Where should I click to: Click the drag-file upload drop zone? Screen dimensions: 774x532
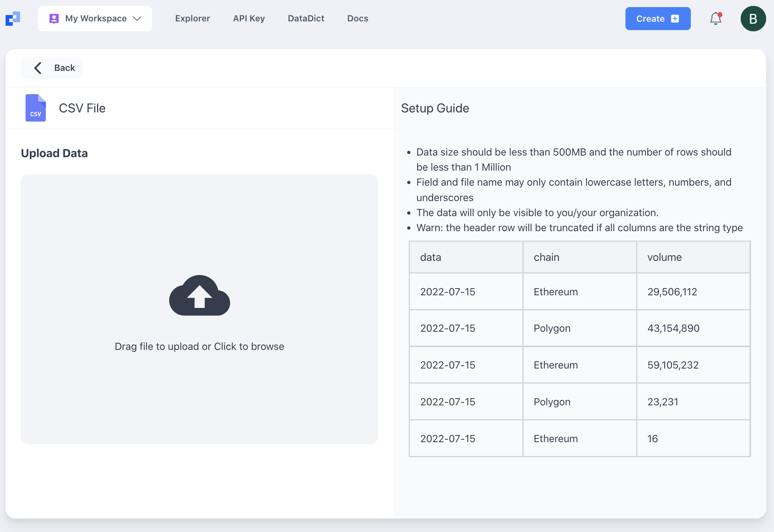pos(199,396)
